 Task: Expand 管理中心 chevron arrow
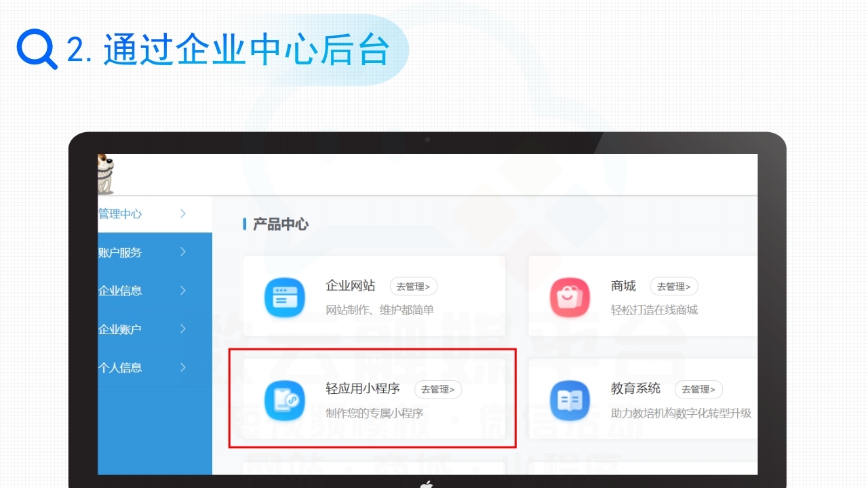point(183,213)
